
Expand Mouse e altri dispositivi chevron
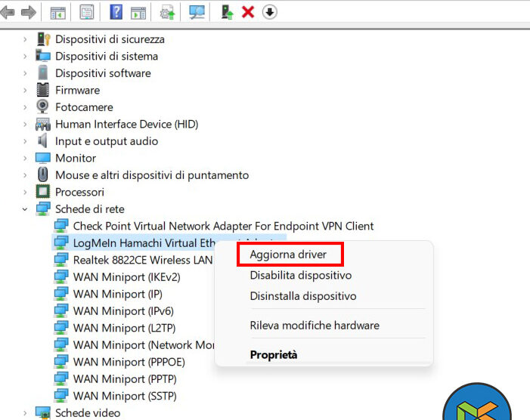(25, 175)
